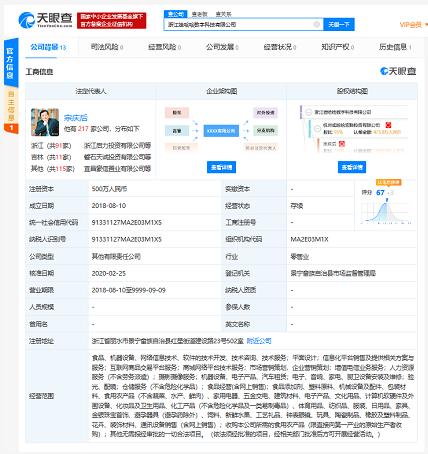Click the orange tag above the score

(389, 182)
